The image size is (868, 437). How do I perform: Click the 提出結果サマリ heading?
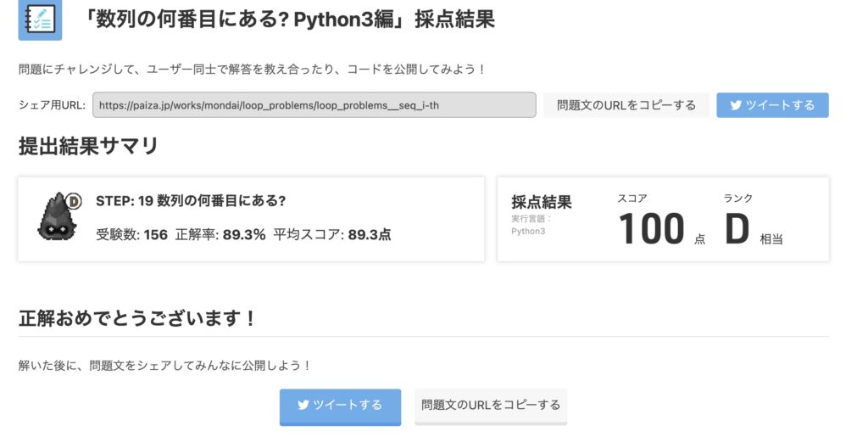[88, 146]
